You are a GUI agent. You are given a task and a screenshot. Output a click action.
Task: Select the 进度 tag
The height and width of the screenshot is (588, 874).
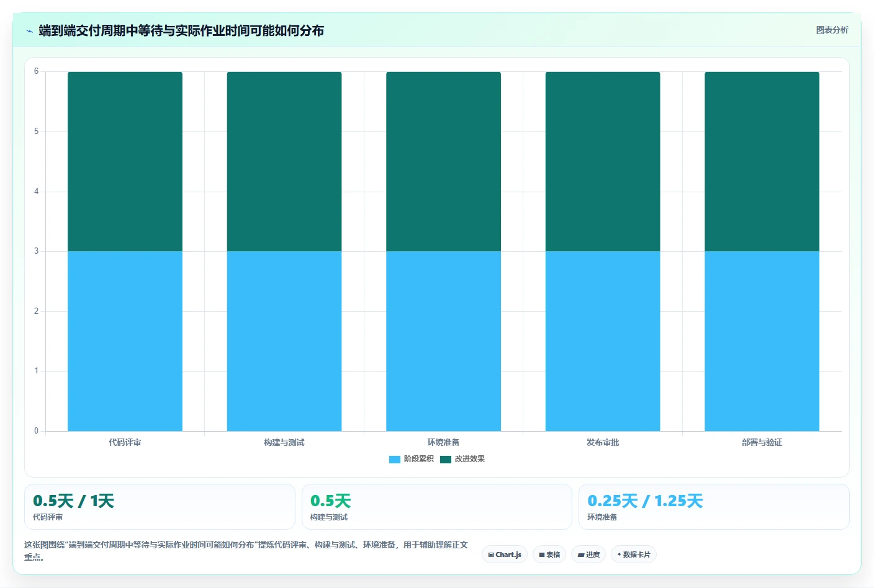coord(588,555)
